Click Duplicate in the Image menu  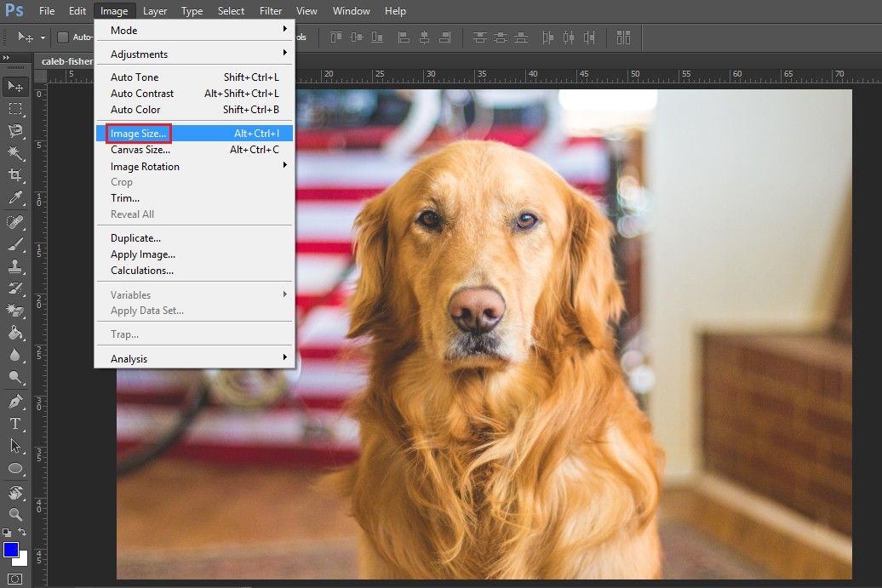click(x=135, y=238)
